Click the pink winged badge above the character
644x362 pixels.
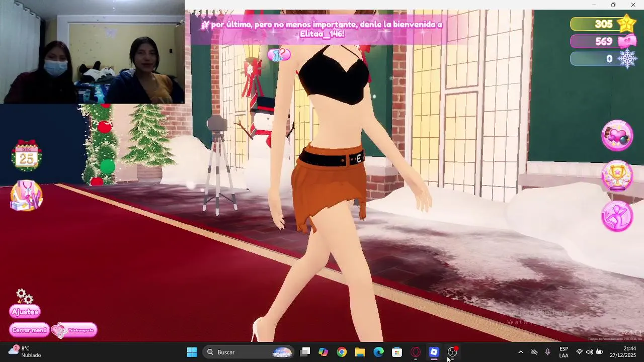pyautogui.click(x=279, y=54)
